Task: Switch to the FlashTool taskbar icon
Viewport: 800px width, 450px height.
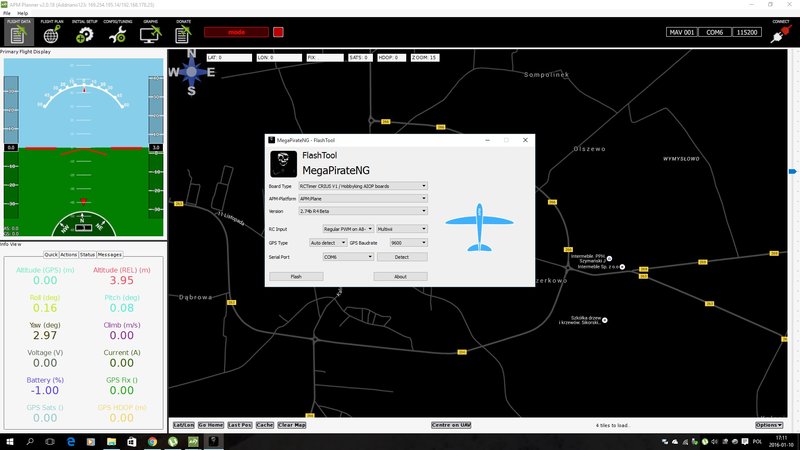Action: point(213,442)
